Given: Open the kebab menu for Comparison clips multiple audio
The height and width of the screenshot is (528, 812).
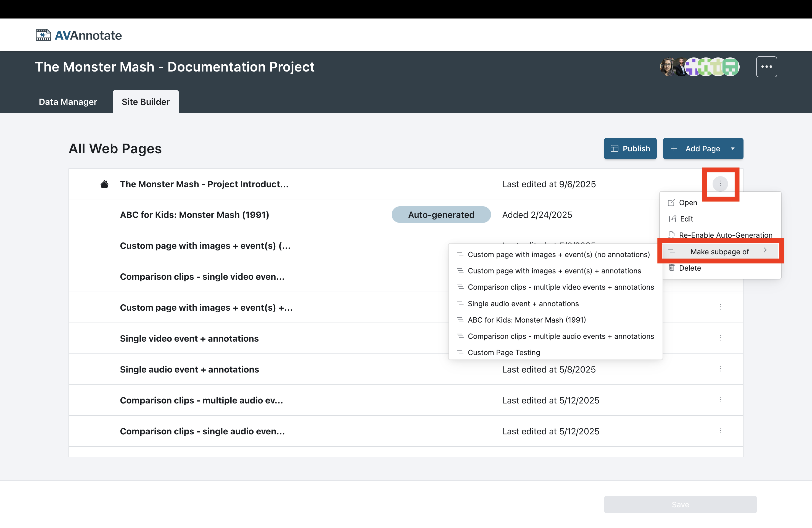Looking at the screenshot, I should coord(720,400).
